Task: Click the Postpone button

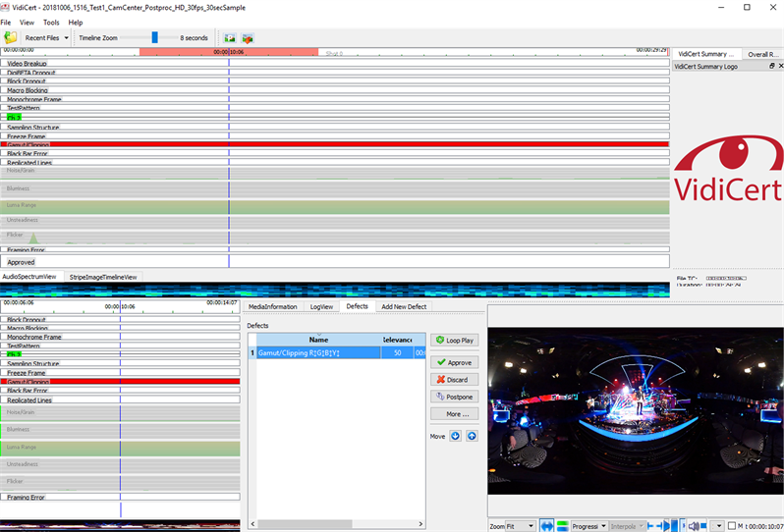Action: (454, 397)
